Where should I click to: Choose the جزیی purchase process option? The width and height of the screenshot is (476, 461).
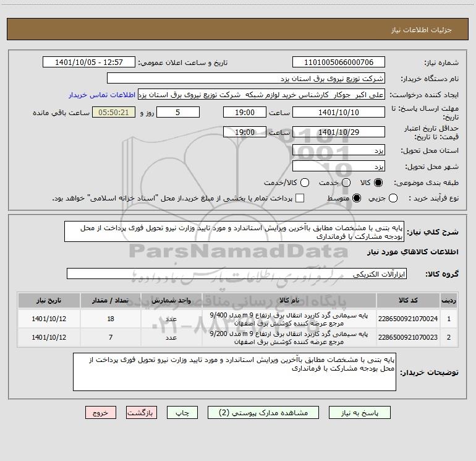[x=393, y=198]
